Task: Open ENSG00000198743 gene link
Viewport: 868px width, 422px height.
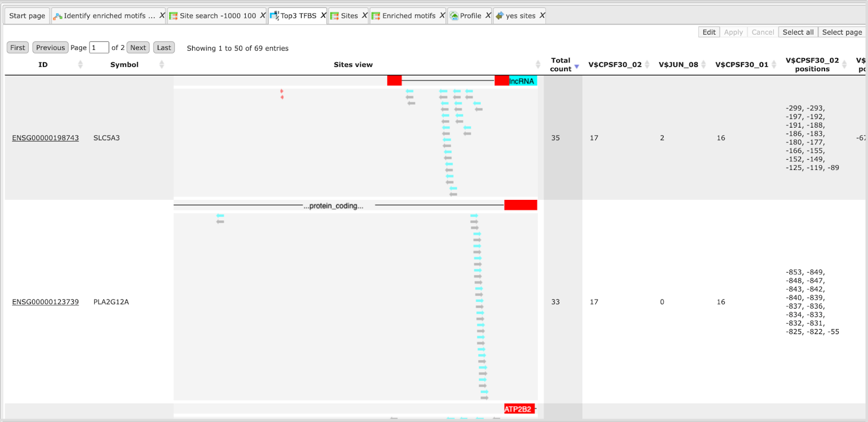Action: point(46,138)
